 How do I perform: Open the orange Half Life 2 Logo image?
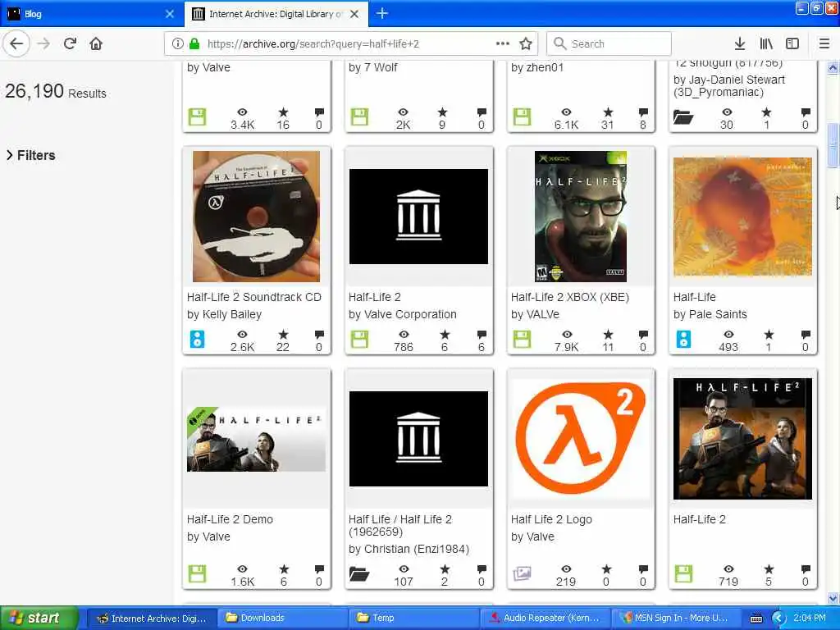pos(581,438)
